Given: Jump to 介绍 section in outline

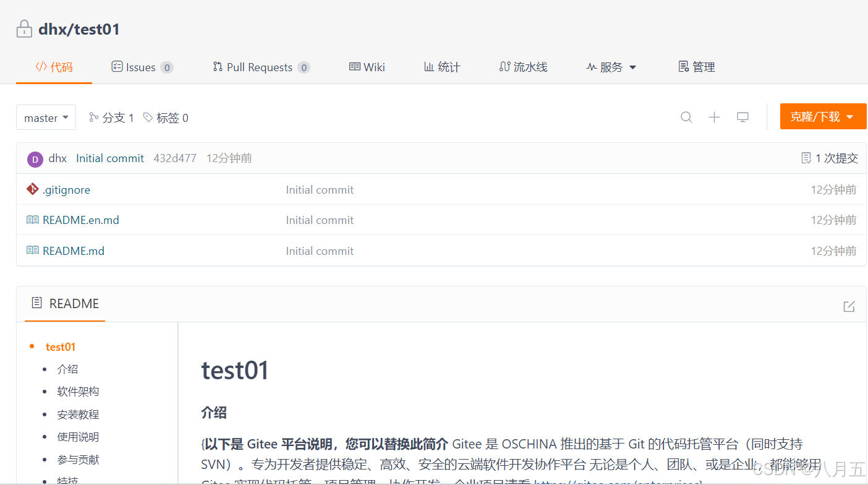Looking at the screenshot, I should (x=67, y=369).
